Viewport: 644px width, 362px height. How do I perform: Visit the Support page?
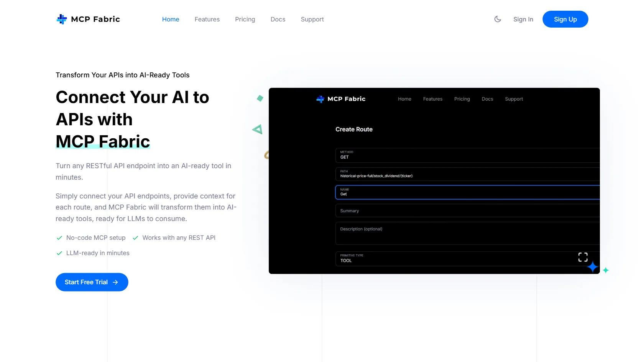click(x=312, y=19)
